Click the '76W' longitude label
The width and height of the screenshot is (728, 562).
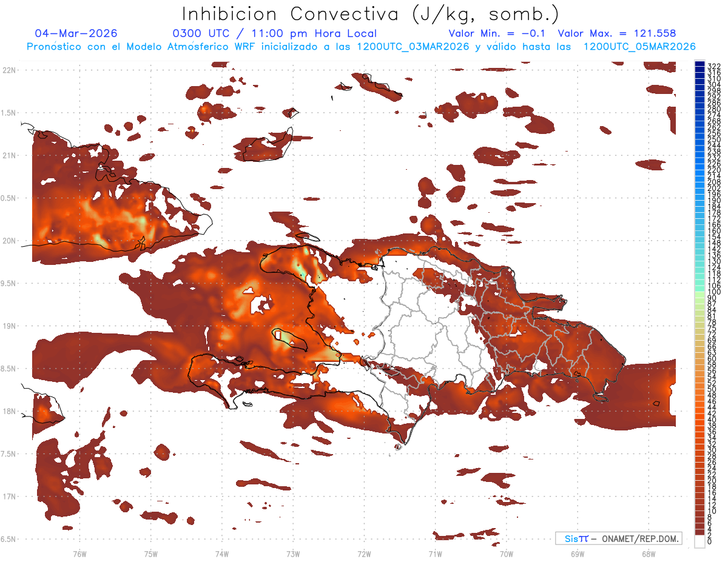pos(79,554)
